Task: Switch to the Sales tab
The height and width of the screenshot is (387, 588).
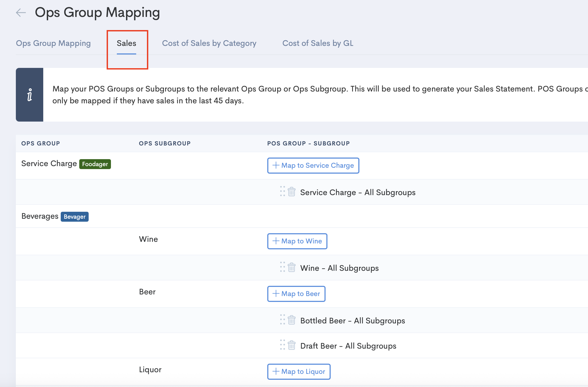Action: click(x=127, y=43)
